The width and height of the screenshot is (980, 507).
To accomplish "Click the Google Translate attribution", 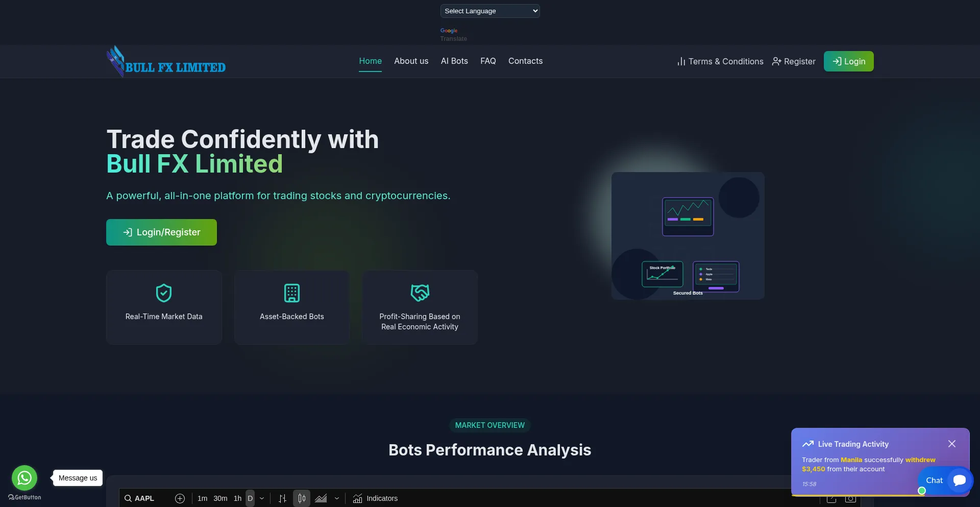I will [x=453, y=35].
